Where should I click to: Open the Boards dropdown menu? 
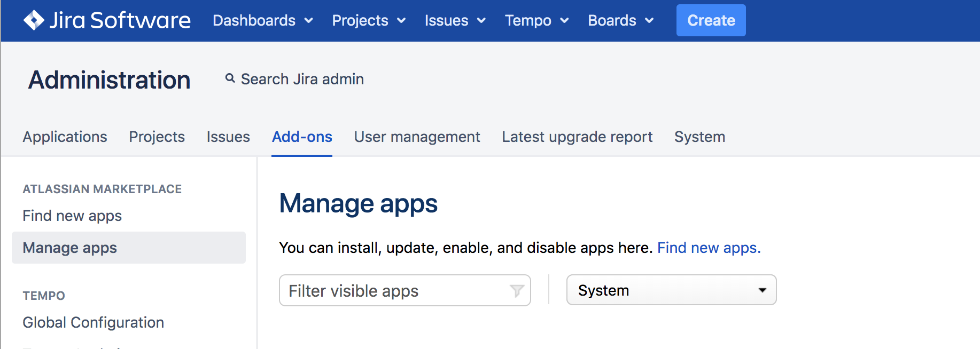pos(620,20)
